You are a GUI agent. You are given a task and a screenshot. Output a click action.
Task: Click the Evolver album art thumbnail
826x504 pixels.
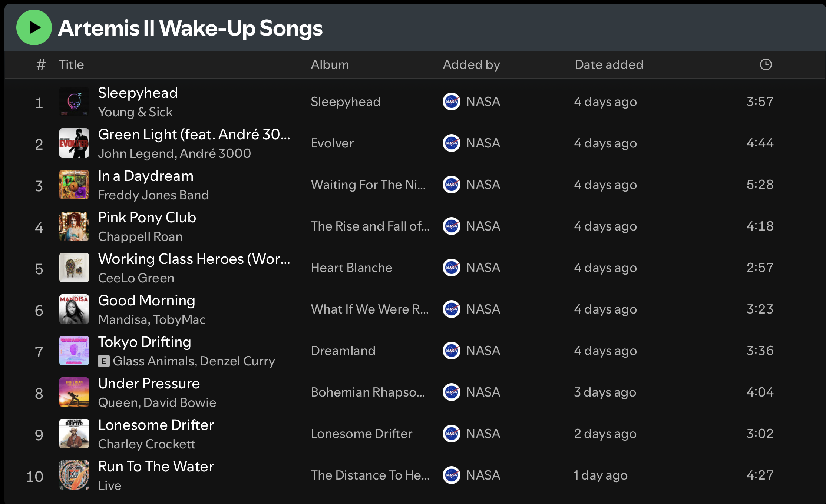point(74,143)
